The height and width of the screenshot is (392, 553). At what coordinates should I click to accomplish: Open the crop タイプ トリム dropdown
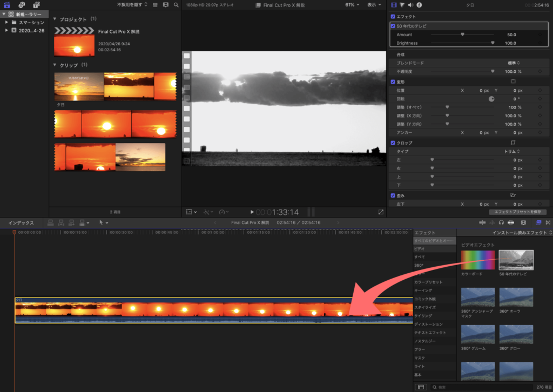point(512,151)
